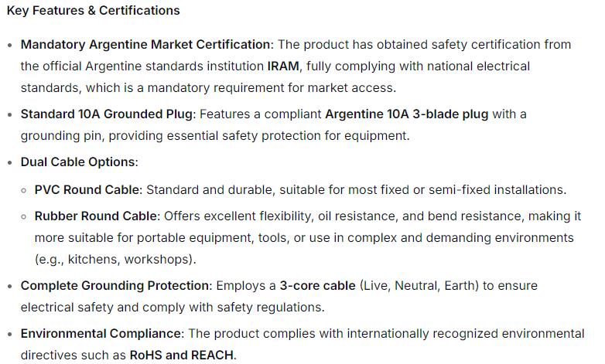Click the bold 'Dual Cable Options' label
Image resolution: width=605 pixels, height=364 pixels.
[77, 163]
